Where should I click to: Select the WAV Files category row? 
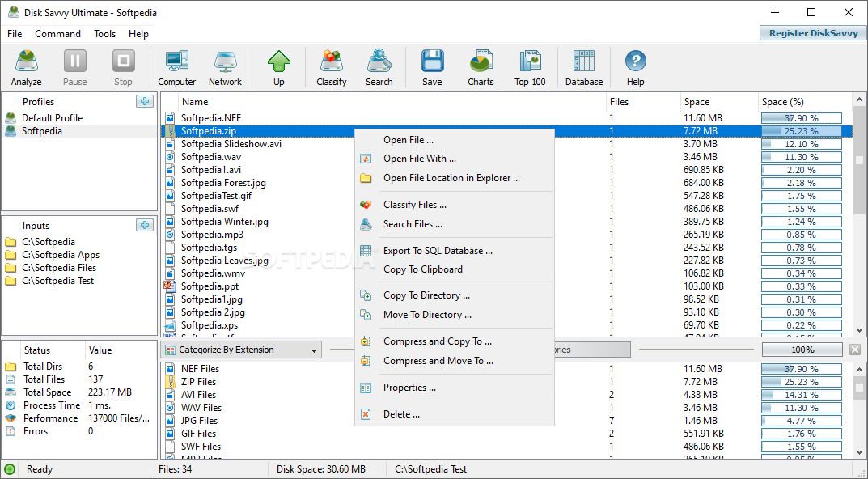[x=506, y=408]
